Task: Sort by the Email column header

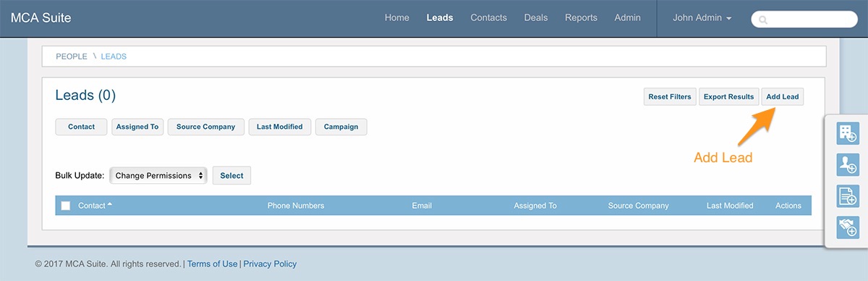Action: point(422,206)
